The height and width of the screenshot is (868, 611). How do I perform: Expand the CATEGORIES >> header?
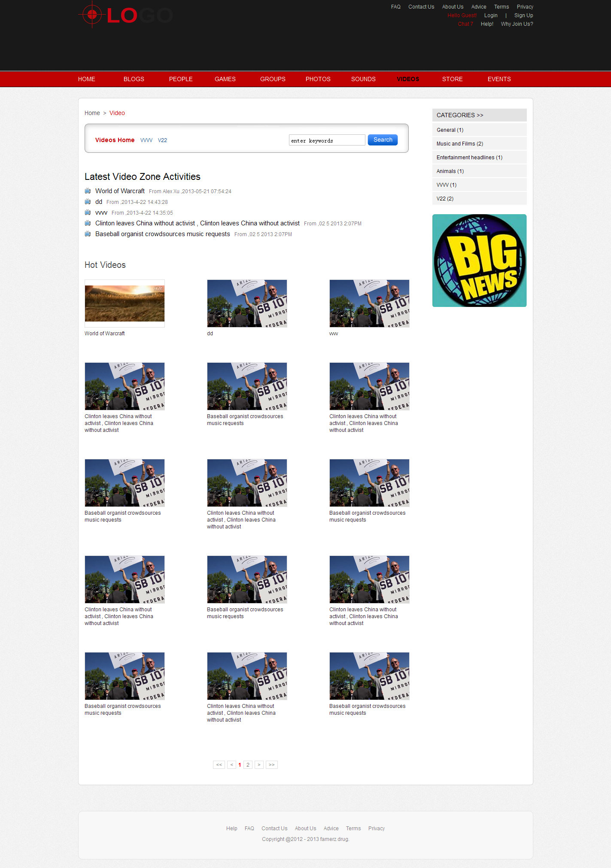pyautogui.click(x=479, y=115)
